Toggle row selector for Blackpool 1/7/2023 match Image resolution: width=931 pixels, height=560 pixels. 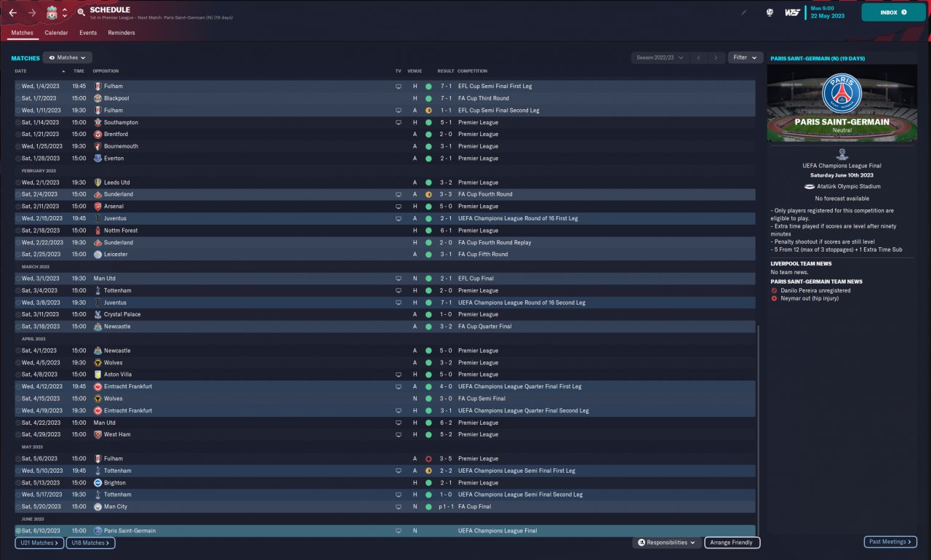pyautogui.click(x=18, y=98)
